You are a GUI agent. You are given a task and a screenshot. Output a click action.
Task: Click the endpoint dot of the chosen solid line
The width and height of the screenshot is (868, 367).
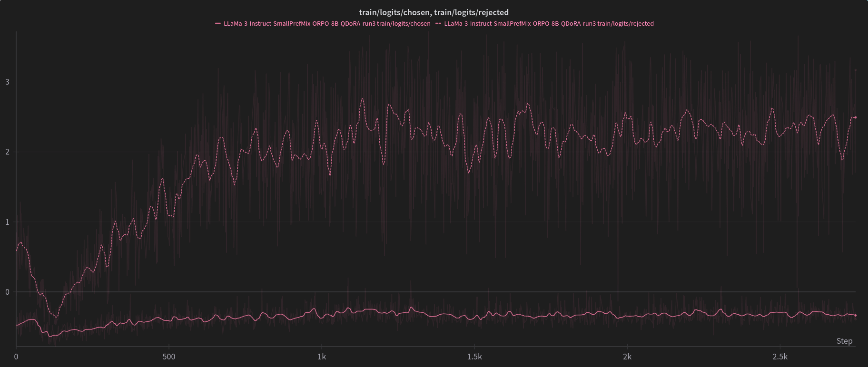[855, 315]
